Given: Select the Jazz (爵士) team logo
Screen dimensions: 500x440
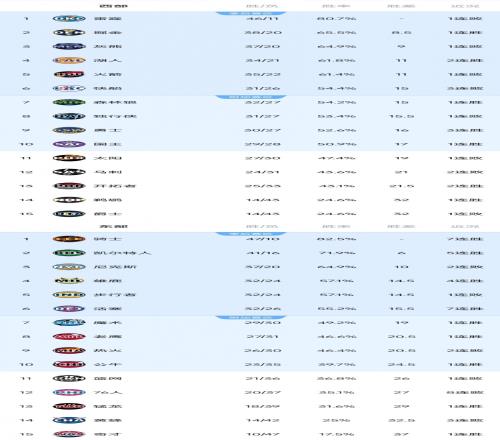Looking at the screenshot, I should (x=69, y=214).
